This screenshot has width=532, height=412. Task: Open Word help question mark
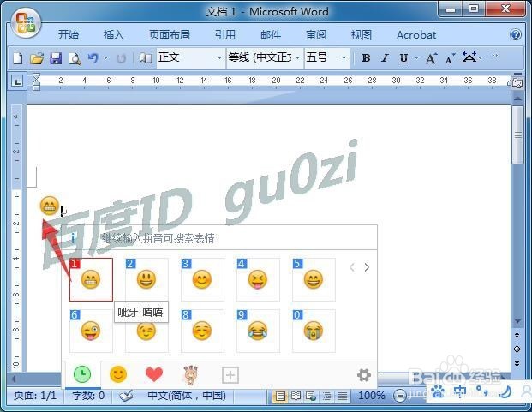[x=516, y=34]
